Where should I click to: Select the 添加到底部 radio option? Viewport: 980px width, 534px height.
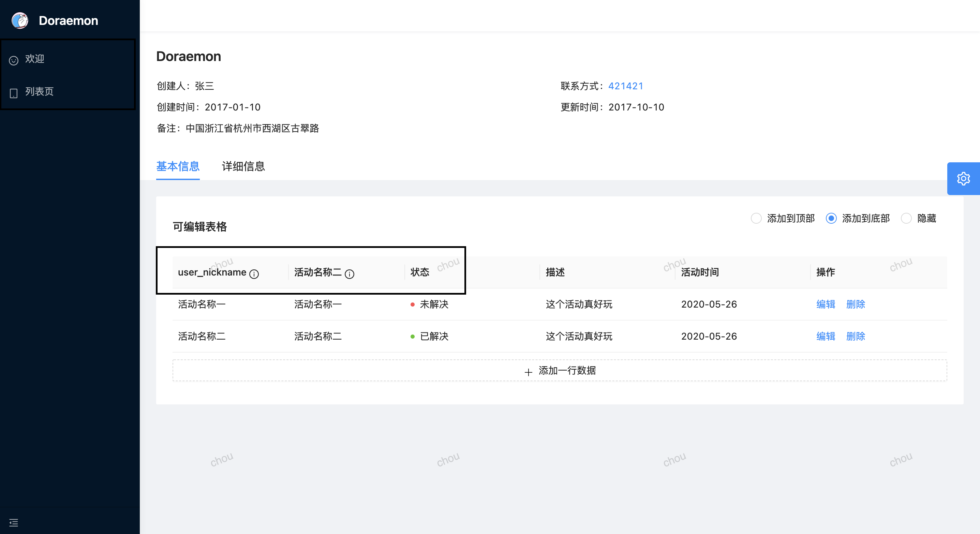(x=831, y=218)
